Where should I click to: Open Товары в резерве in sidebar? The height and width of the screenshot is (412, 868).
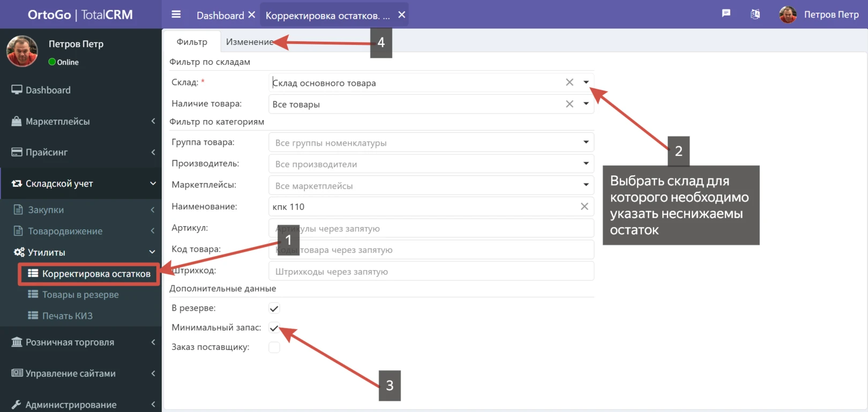80,295
